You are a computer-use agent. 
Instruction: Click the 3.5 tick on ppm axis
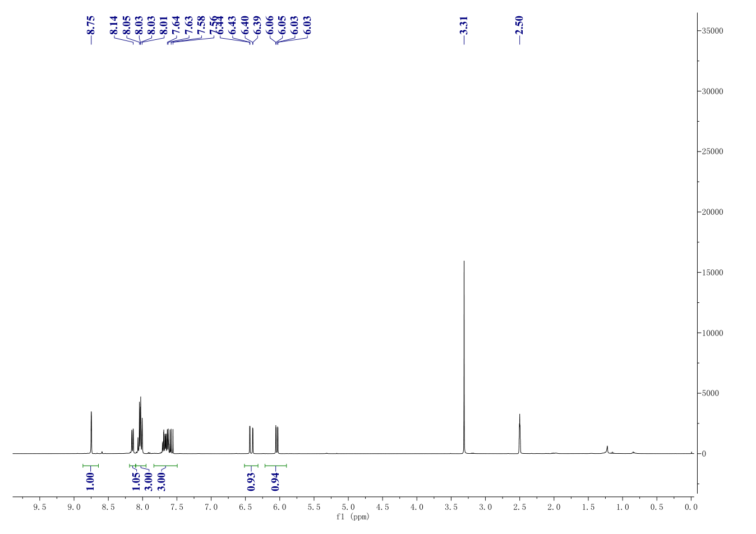pyautogui.click(x=451, y=507)
